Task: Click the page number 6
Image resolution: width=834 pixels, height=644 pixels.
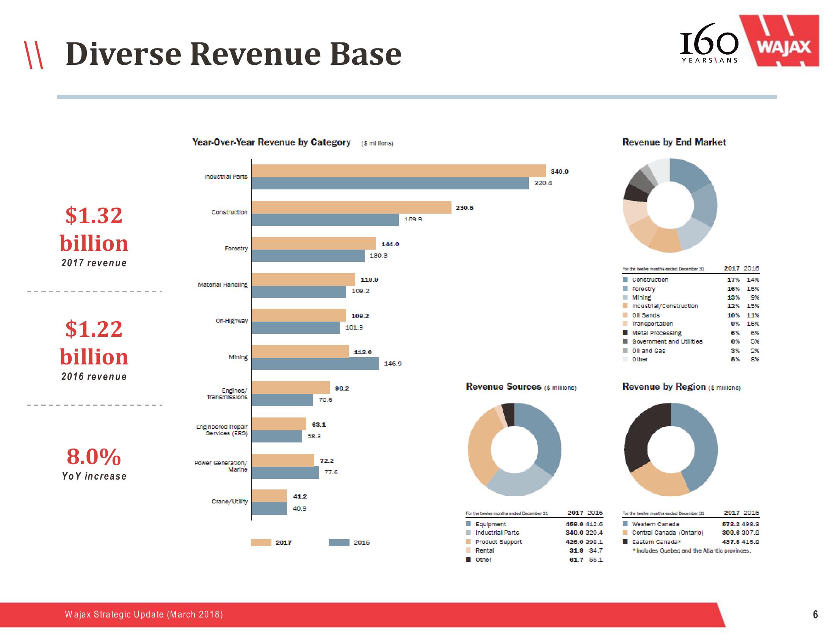Action: [815, 614]
